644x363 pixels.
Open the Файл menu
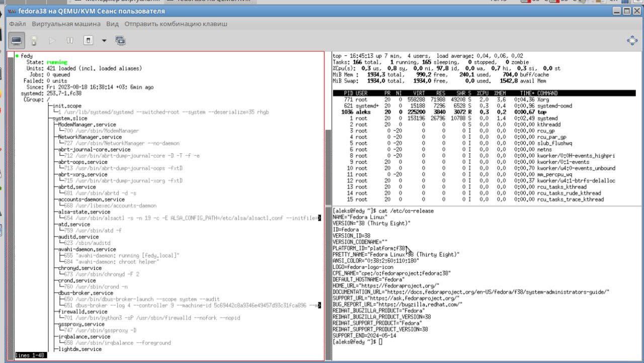click(17, 24)
